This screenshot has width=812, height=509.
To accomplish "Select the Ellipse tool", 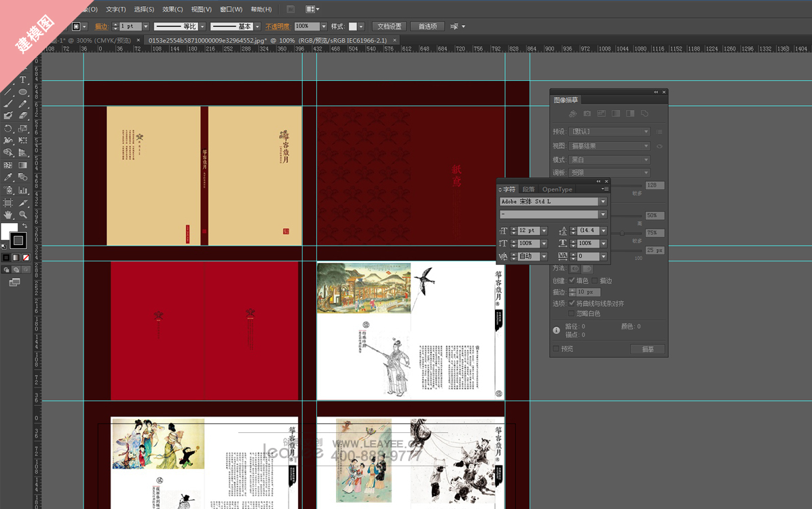I will (x=22, y=92).
